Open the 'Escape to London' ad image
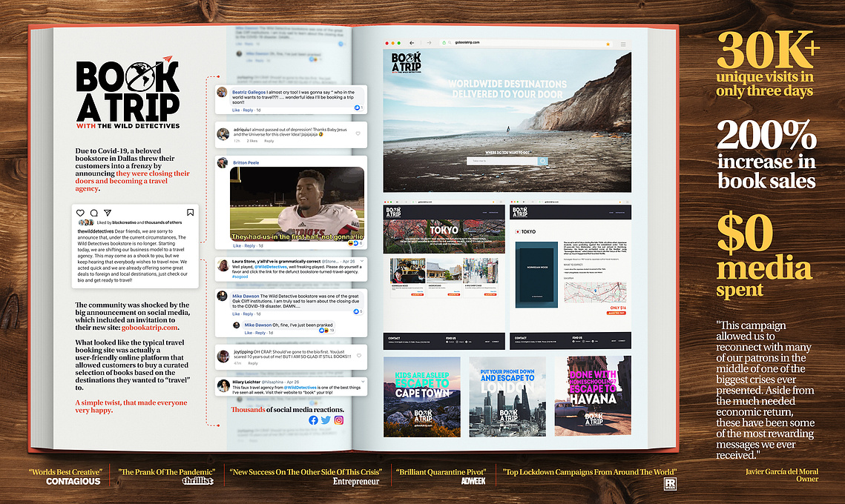This screenshot has width=845, height=504. coord(507,397)
